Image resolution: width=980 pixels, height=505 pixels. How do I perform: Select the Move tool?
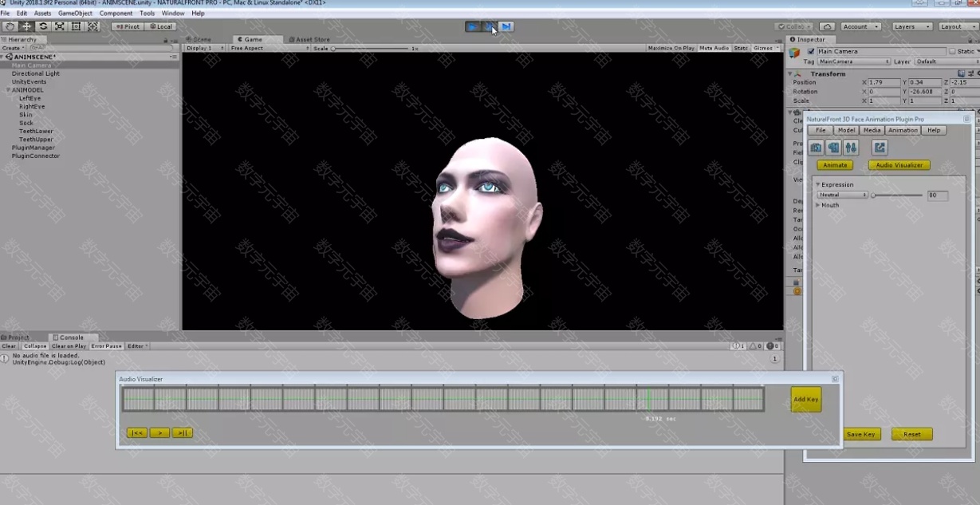coord(26,26)
